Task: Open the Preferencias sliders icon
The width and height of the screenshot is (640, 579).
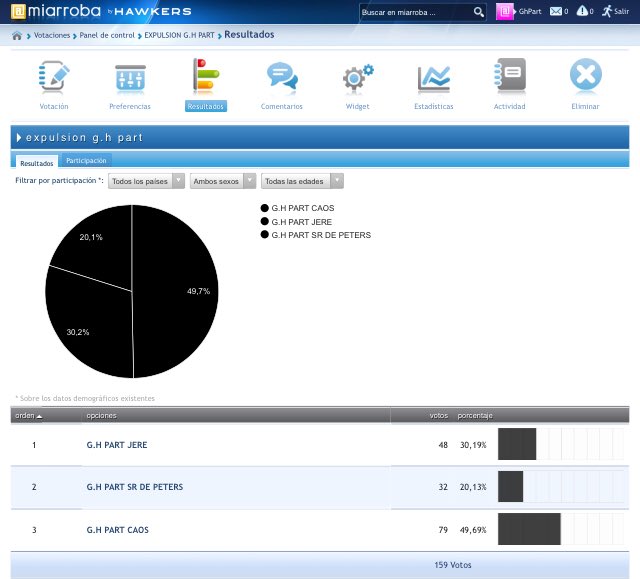Action: [130, 77]
